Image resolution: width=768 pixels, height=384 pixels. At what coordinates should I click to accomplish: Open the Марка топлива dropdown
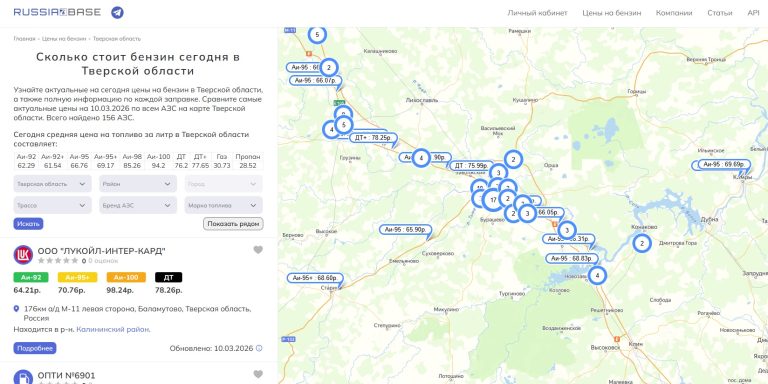pyautogui.click(x=223, y=205)
